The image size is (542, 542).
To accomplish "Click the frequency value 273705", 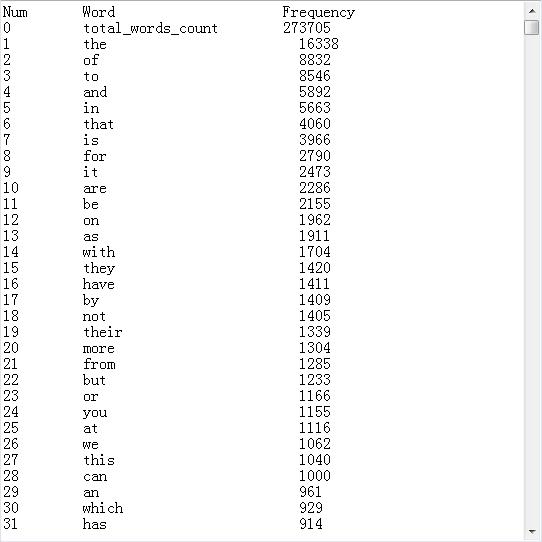I will tap(307, 28).
